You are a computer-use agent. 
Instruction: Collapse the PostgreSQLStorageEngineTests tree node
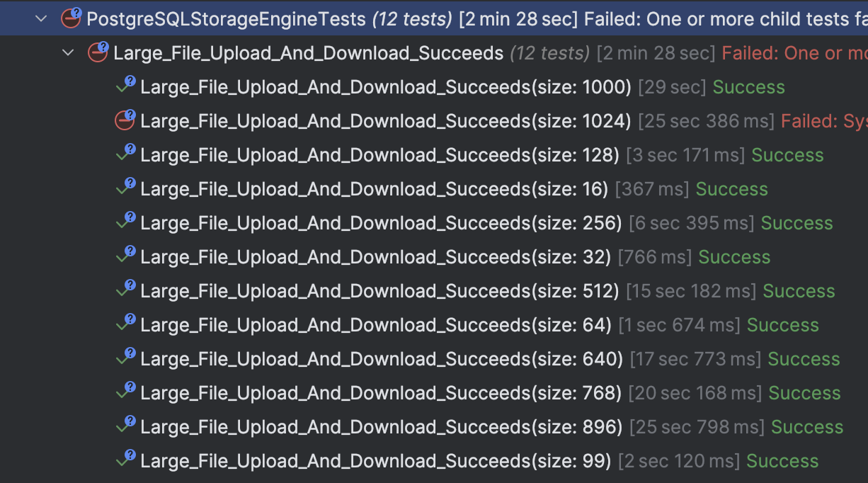(x=40, y=18)
